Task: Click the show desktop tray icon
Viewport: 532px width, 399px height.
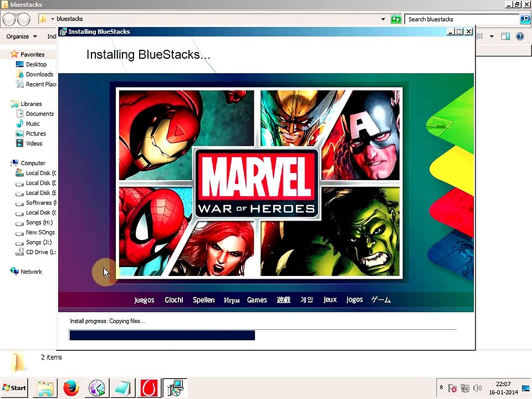Action: pos(526,388)
